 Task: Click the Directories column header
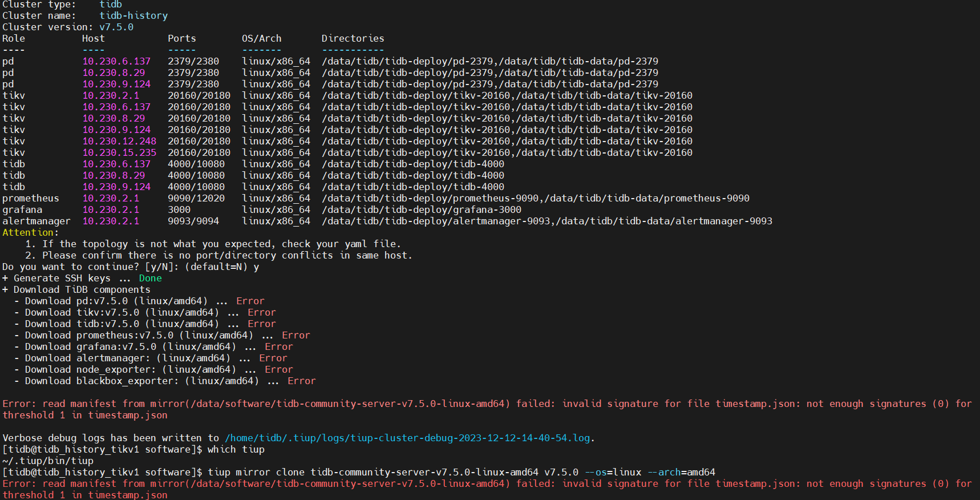(353, 38)
